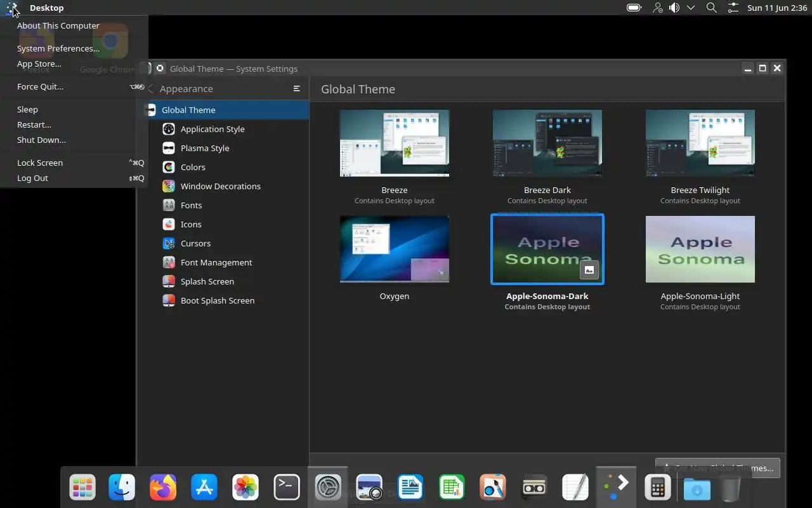Open the volume control in top bar
Image resolution: width=812 pixels, height=508 pixels.
pyautogui.click(x=674, y=8)
